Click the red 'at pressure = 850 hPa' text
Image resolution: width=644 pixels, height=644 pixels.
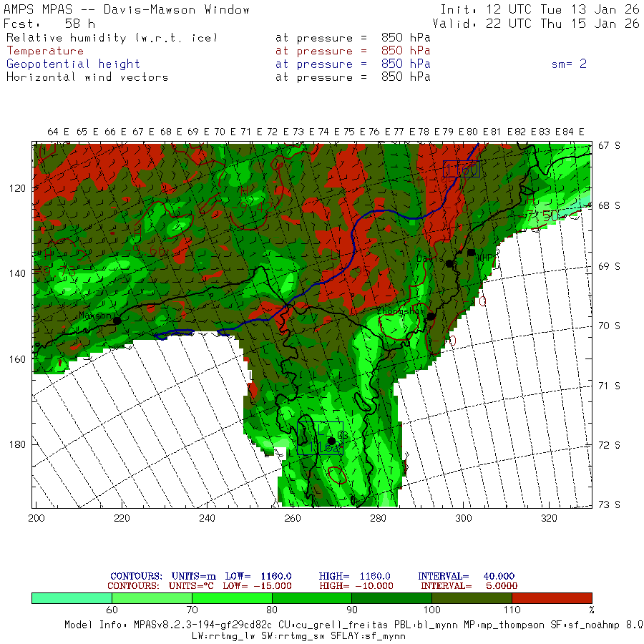tap(353, 51)
